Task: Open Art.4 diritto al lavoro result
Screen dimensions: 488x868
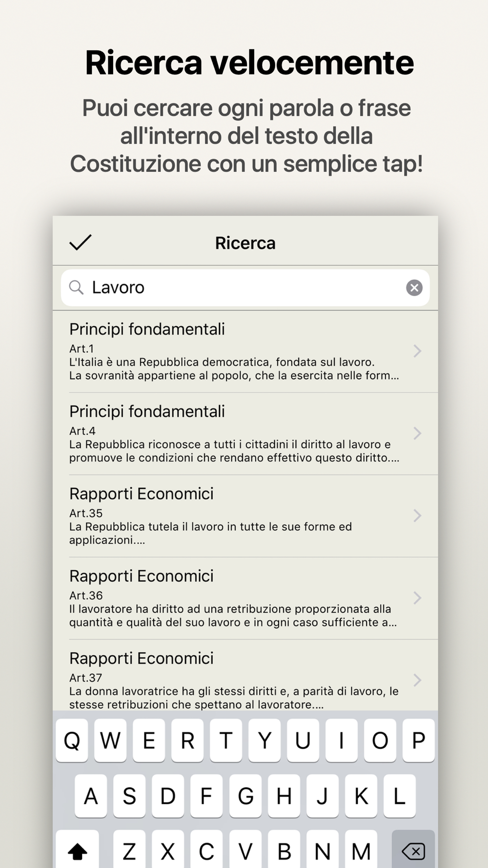Action: [245, 434]
